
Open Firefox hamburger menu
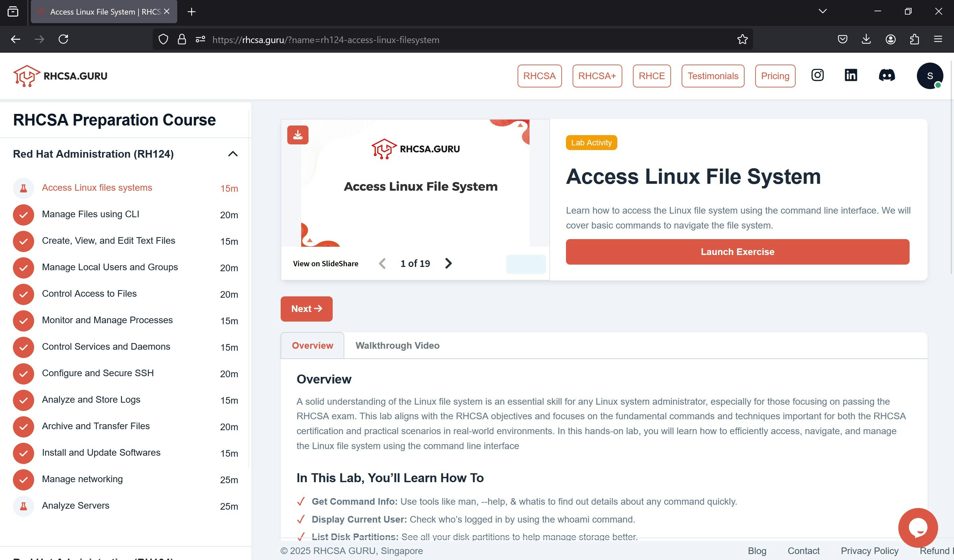point(938,39)
